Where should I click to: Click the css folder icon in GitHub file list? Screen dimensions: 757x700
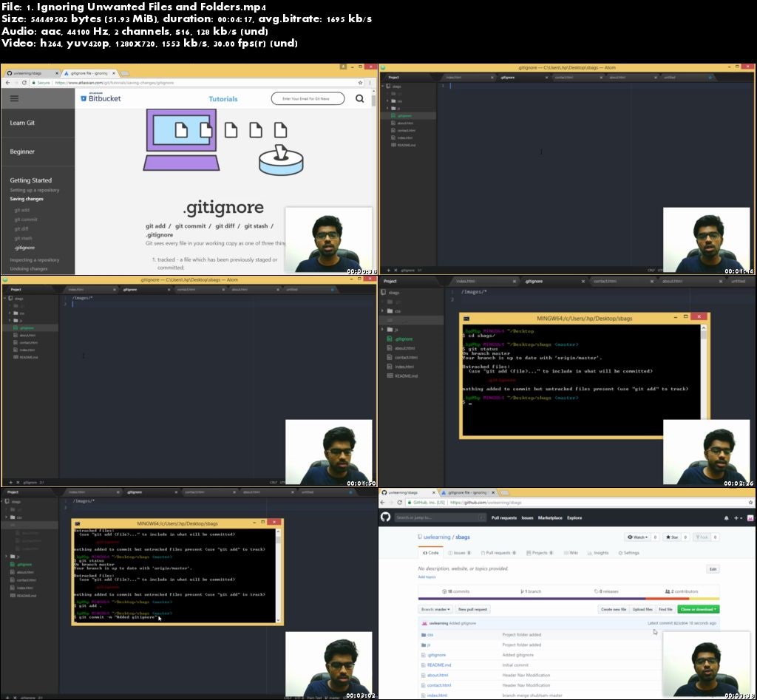point(424,634)
